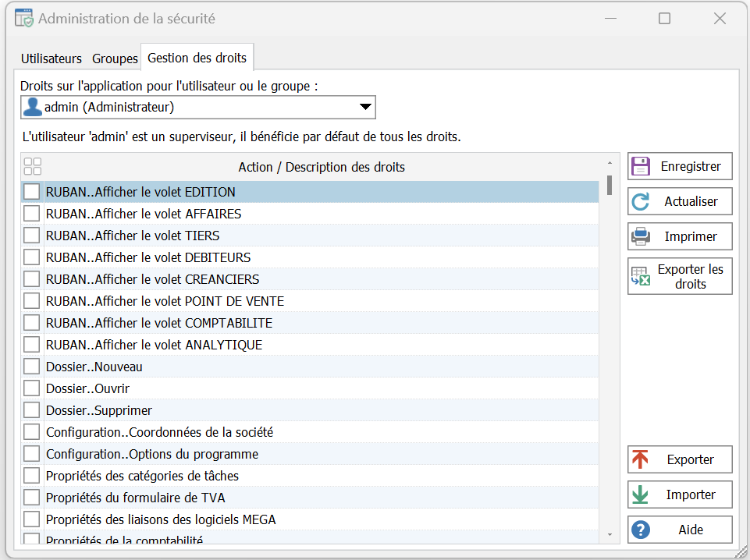Check the Afficher le volet EDITION box
750x560 pixels.
click(x=31, y=192)
